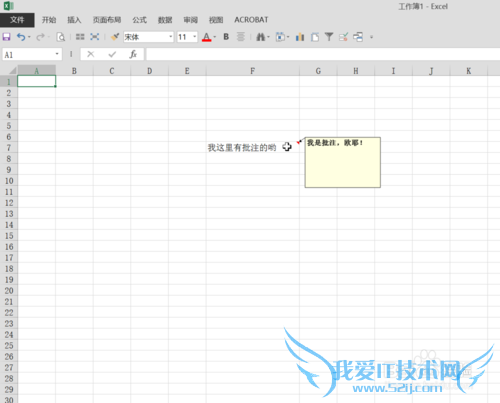Switch to the 审阅 Review tab

(191, 20)
